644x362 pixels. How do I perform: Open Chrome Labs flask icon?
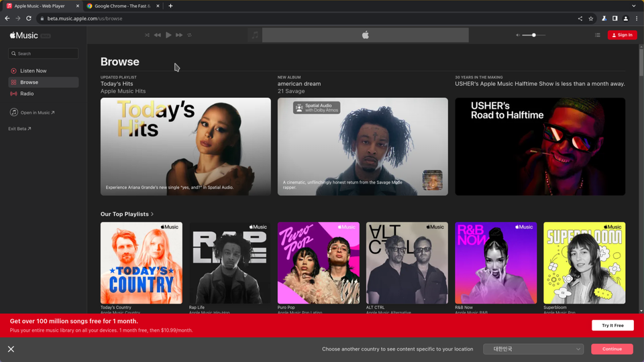coord(604,19)
